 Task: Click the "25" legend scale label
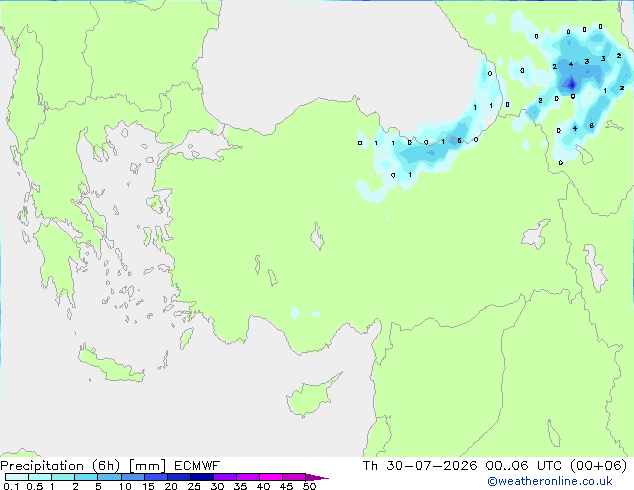click(x=194, y=486)
